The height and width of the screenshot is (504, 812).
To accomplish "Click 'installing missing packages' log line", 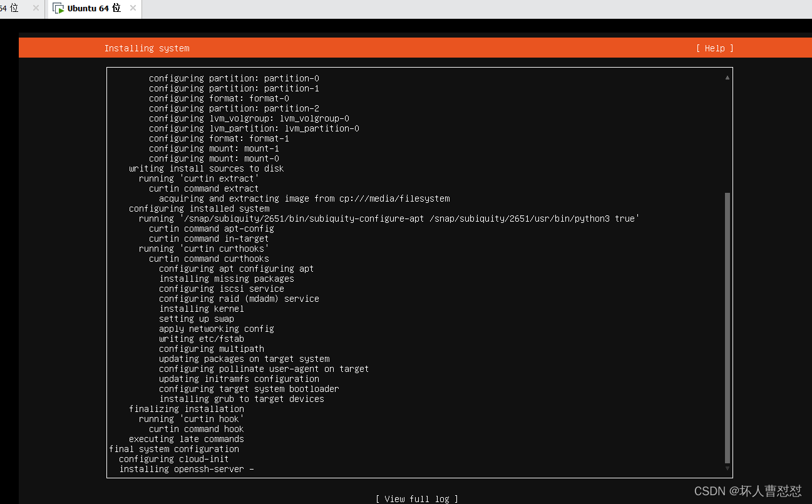I will coord(227,279).
